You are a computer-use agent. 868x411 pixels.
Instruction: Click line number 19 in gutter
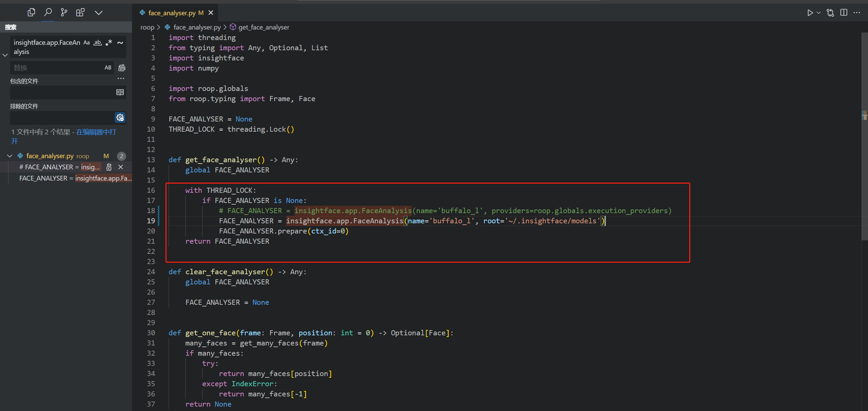click(x=151, y=221)
